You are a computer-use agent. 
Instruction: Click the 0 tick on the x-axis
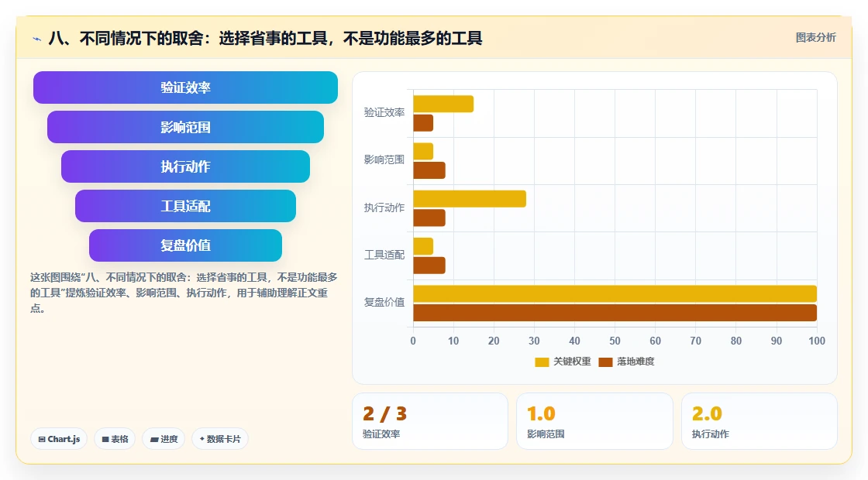tap(413, 341)
